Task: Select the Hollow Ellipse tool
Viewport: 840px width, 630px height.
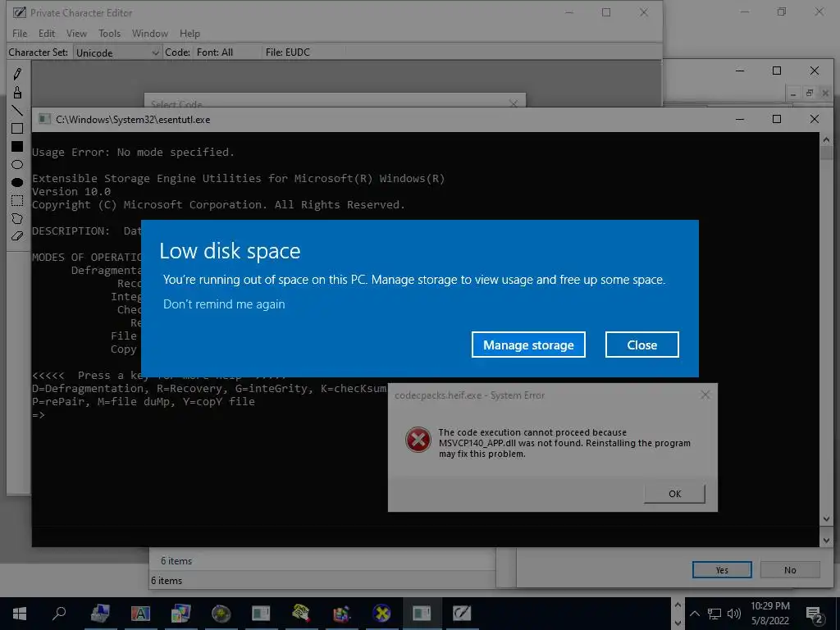Action: [17, 164]
